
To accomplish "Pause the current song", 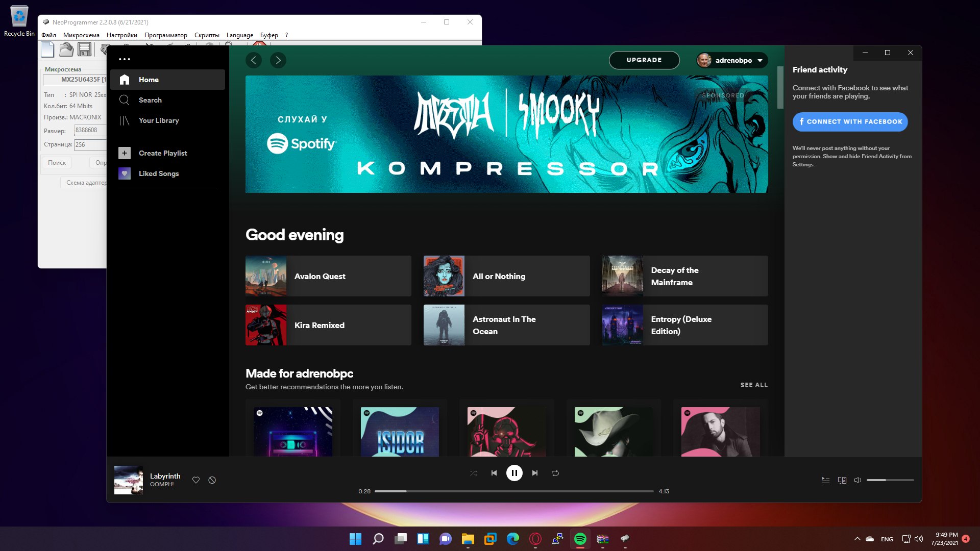I will coord(514,473).
